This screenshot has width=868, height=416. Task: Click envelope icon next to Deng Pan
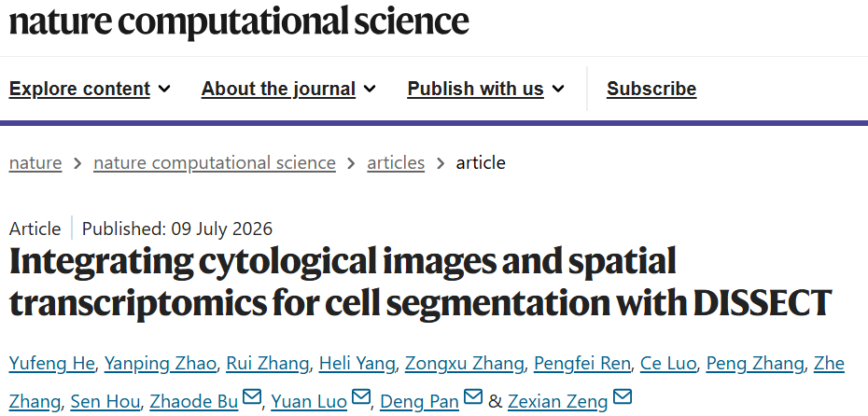[x=473, y=397]
